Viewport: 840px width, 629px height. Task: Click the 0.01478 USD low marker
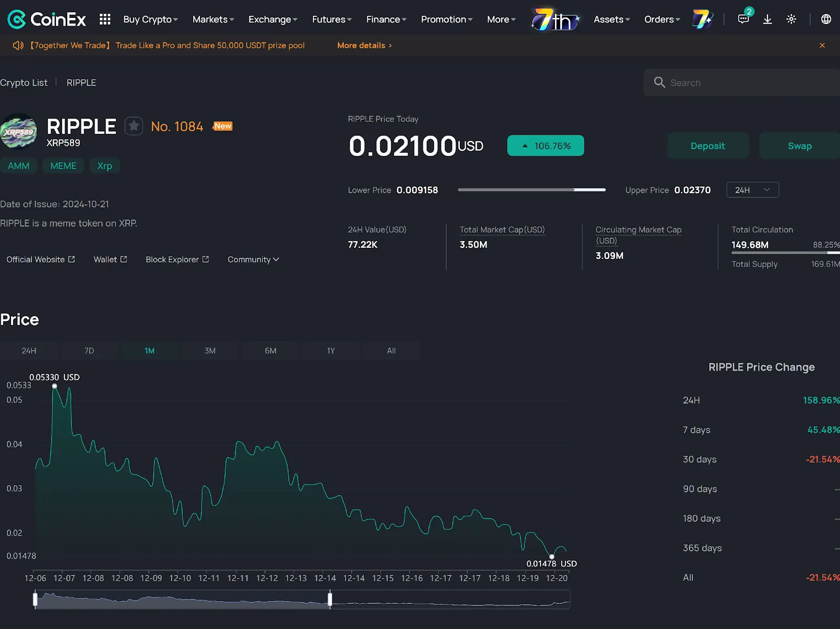[x=552, y=557]
